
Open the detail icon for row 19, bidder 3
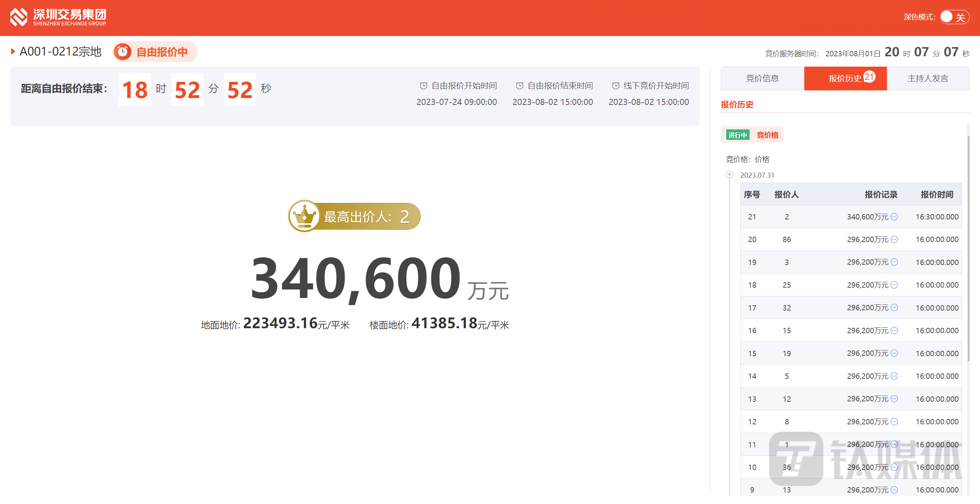click(894, 262)
